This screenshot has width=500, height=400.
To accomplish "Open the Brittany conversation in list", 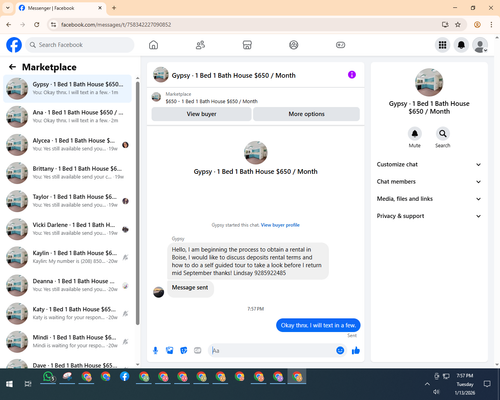I will pyautogui.click(x=67, y=173).
